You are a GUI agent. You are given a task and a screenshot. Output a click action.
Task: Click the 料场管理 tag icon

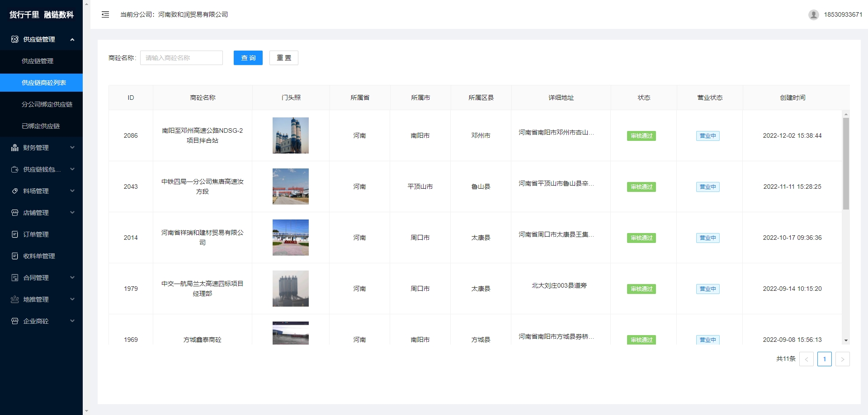click(x=14, y=191)
